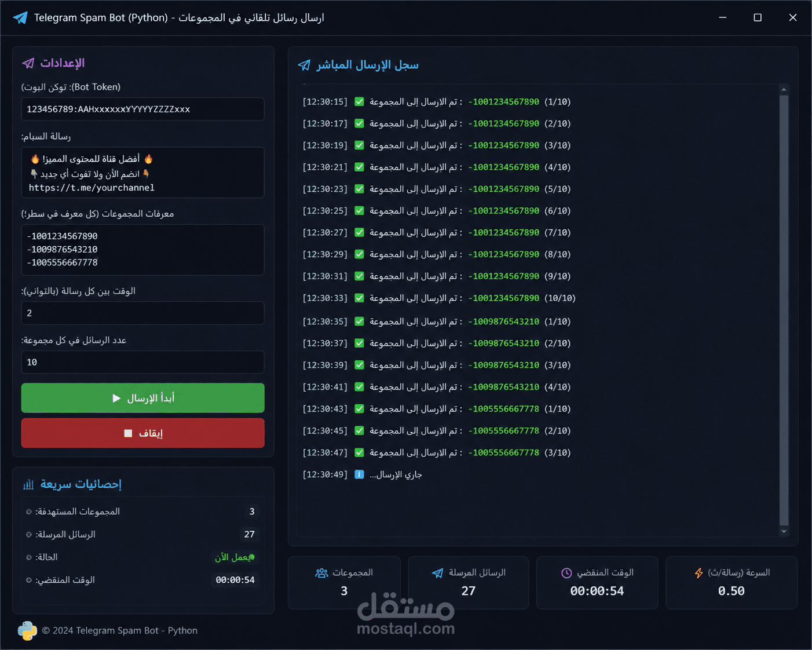Click the sent messages value 27 in quick stats
Viewport: 812px width, 650px height.
[249, 534]
